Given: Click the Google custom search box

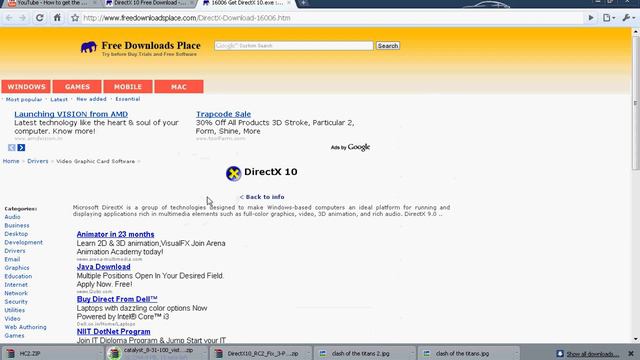Looking at the screenshot, I should (293, 46).
